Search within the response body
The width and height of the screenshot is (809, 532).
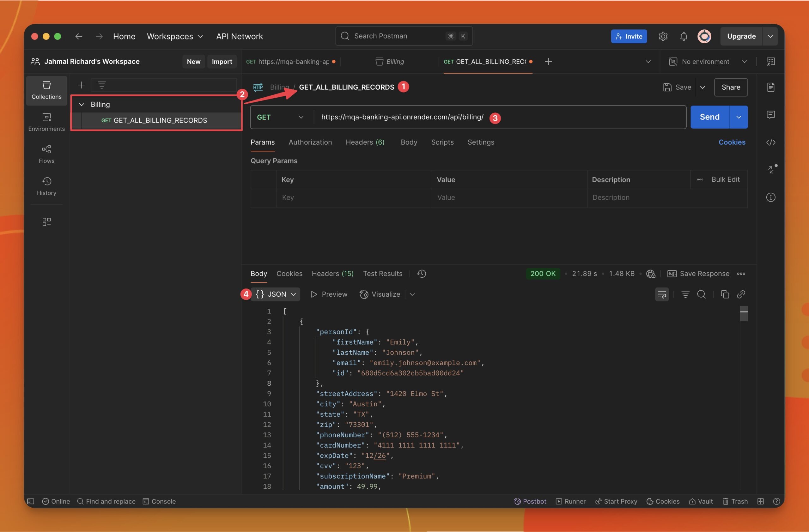coord(701,294)
